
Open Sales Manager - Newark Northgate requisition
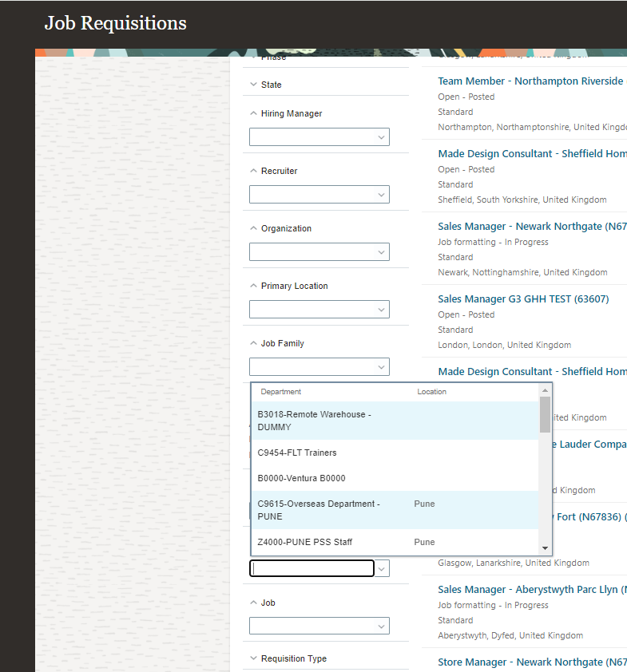click(532, 227)
